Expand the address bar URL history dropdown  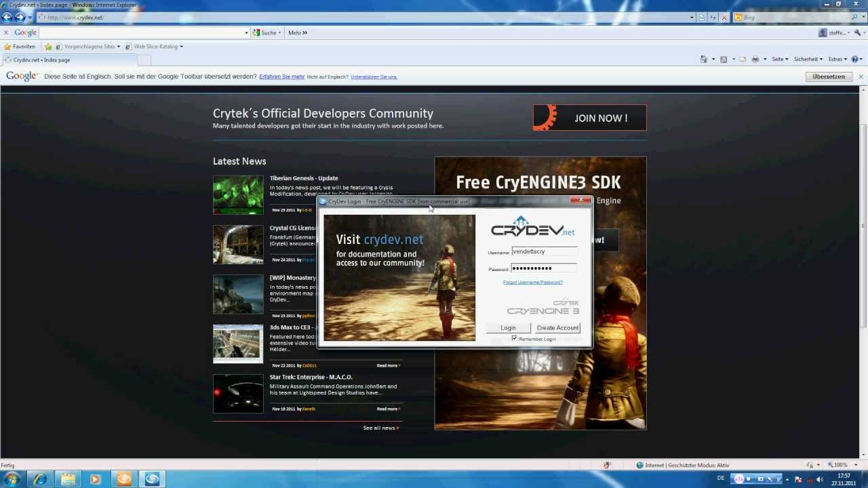click(x=692, y=18)
